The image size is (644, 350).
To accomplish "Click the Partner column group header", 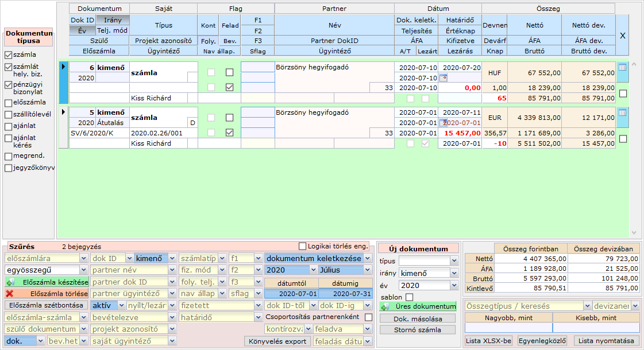I will (334, 9).
